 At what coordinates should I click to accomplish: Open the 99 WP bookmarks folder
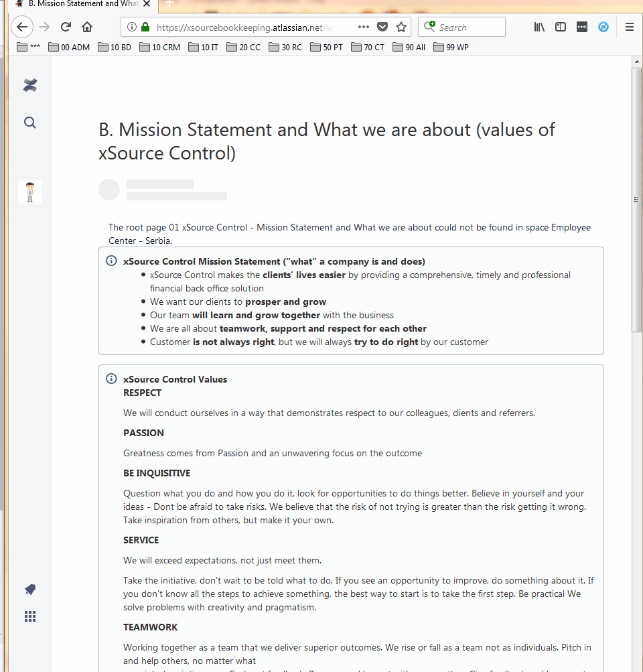[x=451, y=47]
